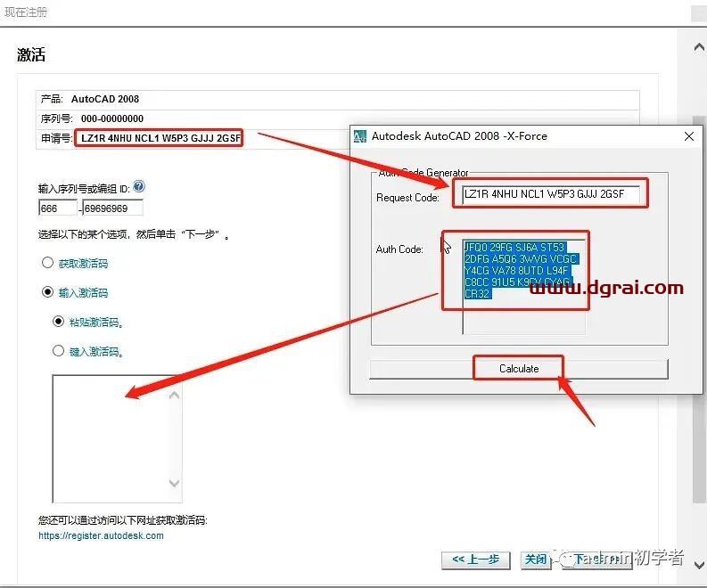Click the serial number prefix field 666
Image resolution: width=707 pixels, height=588 pixels.
point(58,208)
